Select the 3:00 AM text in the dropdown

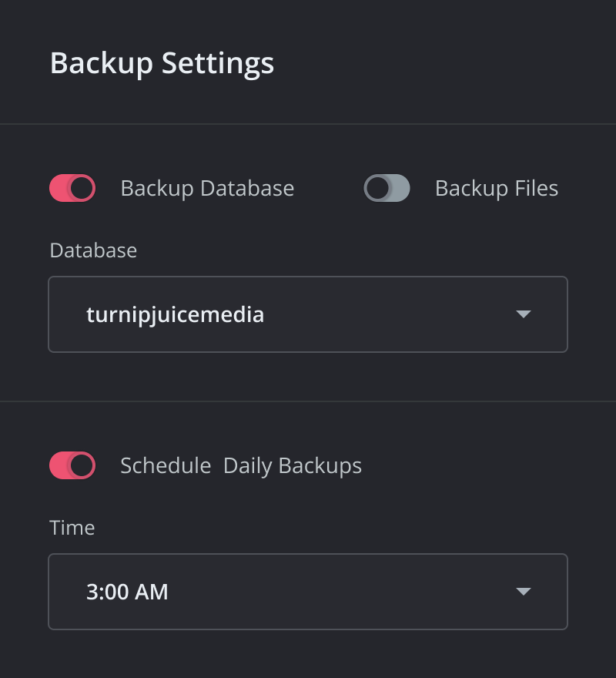pyautogui.click(x=128, y=592)
